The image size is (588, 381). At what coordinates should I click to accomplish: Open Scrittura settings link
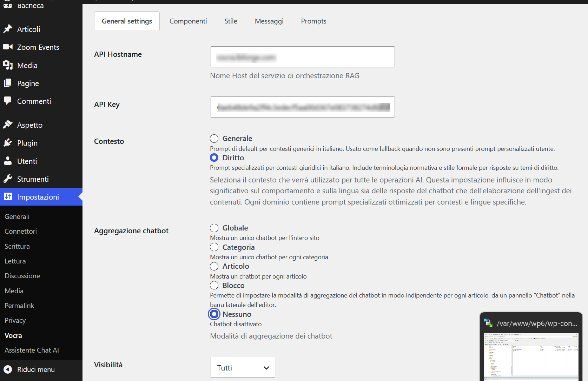click(17, 246)
